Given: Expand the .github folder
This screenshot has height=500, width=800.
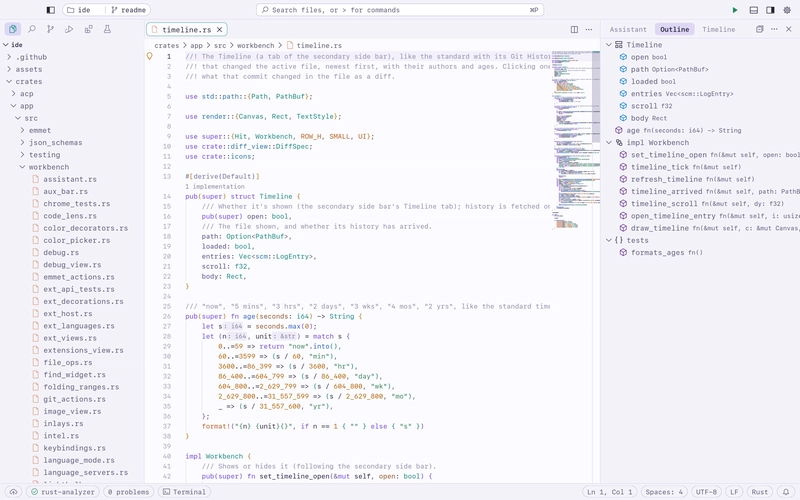Looking at the screenshot, I should [9, 57].
